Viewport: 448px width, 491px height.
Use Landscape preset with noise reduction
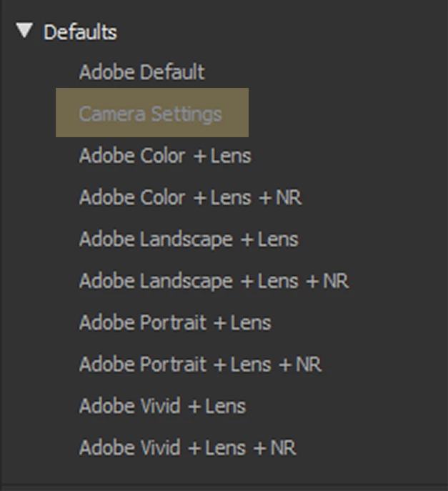214,281
